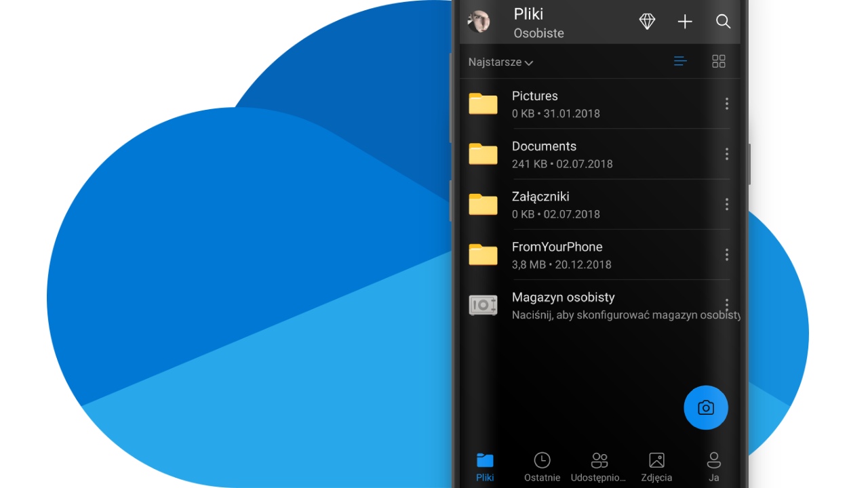
Task: Open search with magnifier icon
Action: 723,22
